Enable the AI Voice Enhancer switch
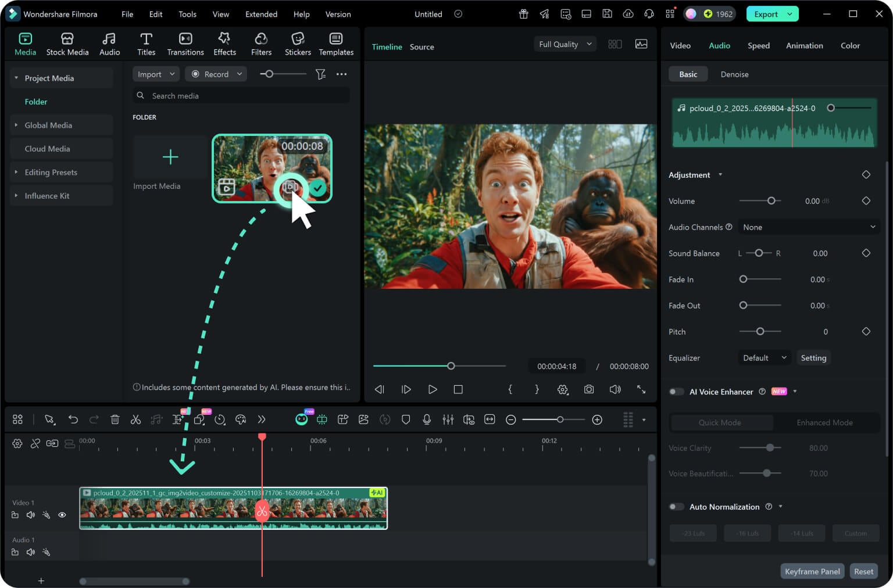The image size is (893, 588). (x=676, y=392)
